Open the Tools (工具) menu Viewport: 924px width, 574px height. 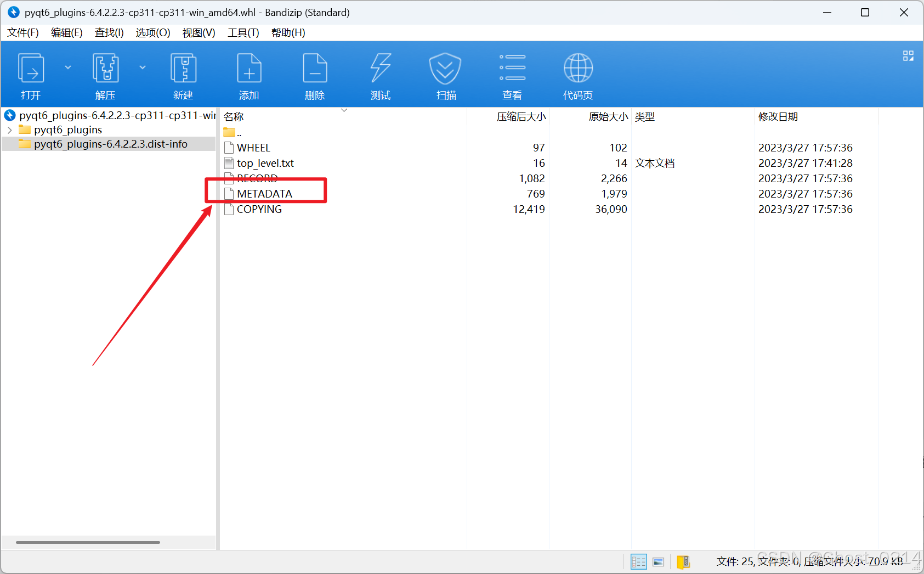[243, 33]
